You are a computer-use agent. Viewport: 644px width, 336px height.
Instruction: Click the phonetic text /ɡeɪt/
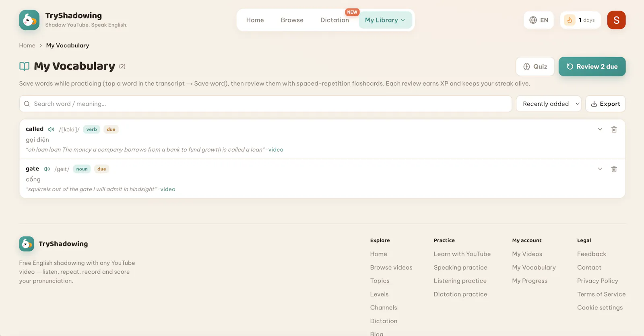pyautogui.click(x=62, y=169)
